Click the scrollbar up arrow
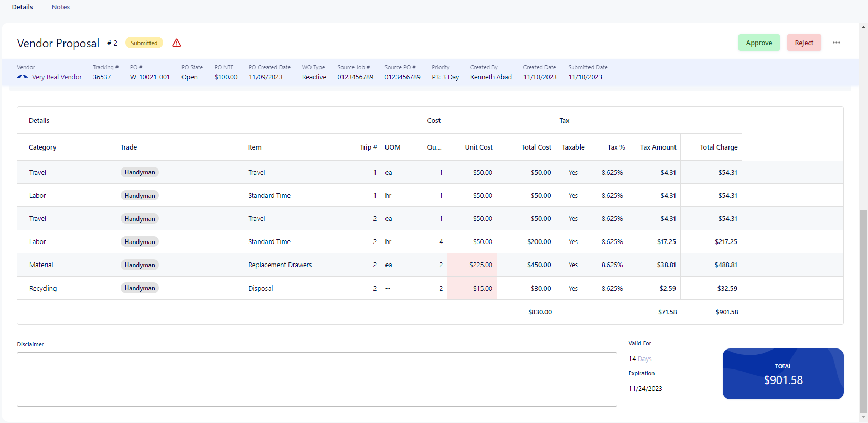This screenshot has height=423, width=868. tap(863, 27)
